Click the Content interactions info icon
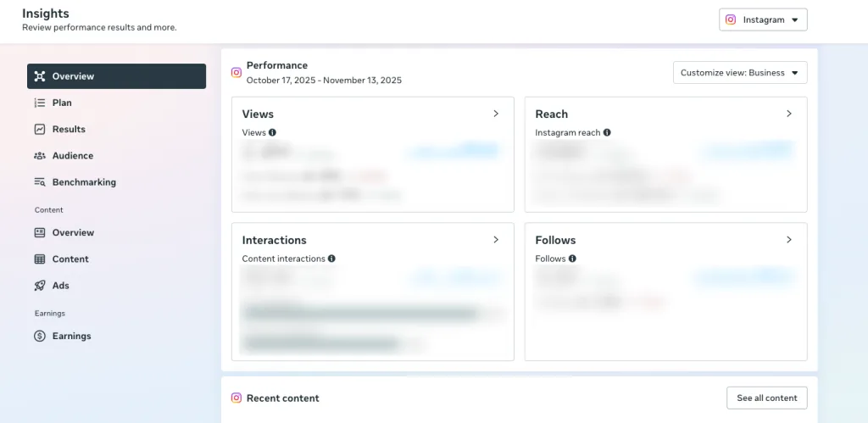 [x=331, y=259]
